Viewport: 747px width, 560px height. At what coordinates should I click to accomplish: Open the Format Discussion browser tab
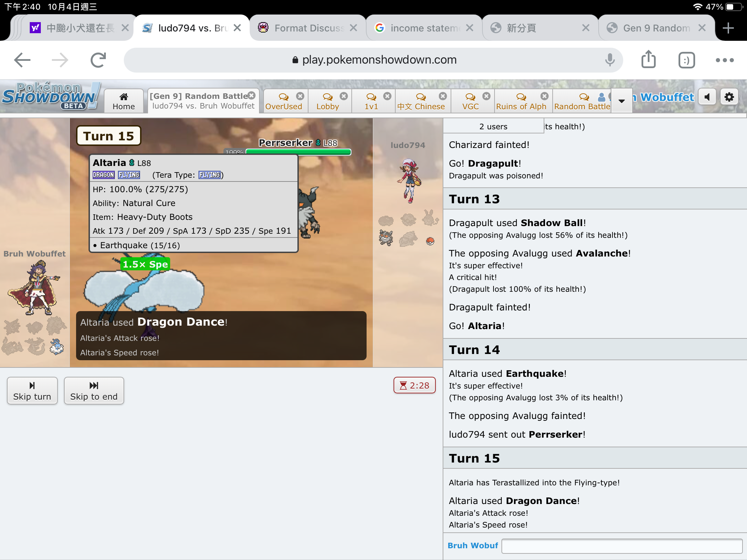(x=304, y=28)
